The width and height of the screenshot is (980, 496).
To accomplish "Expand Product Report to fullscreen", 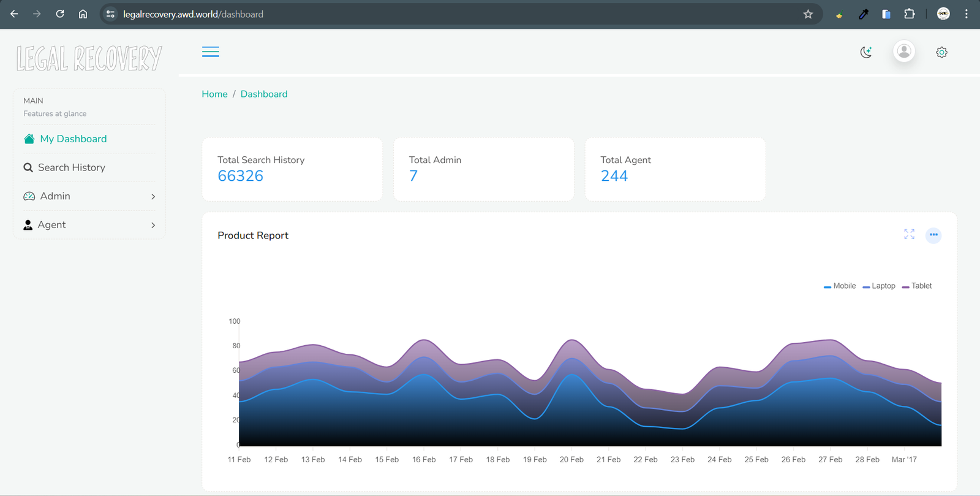I will [909, 234].
